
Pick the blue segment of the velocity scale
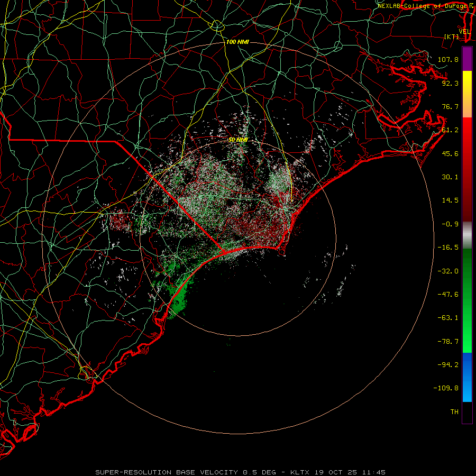click(x=467, y=377)
